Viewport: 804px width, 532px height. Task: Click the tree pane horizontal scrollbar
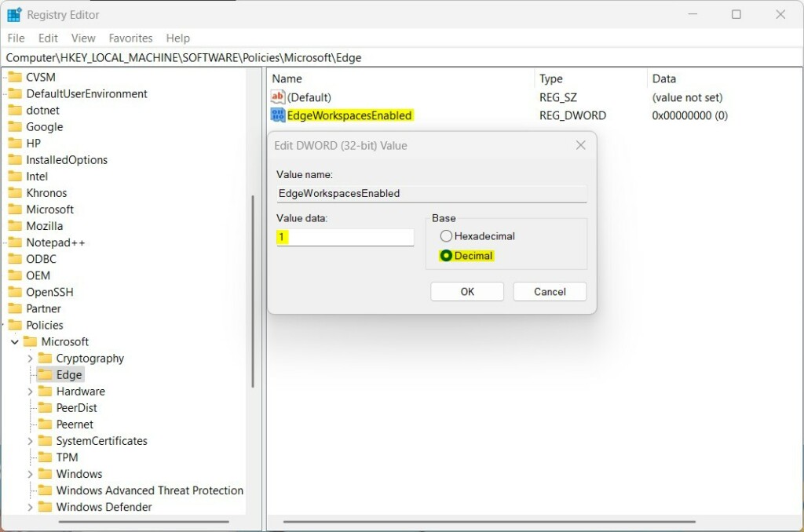(x=144, y=522)
